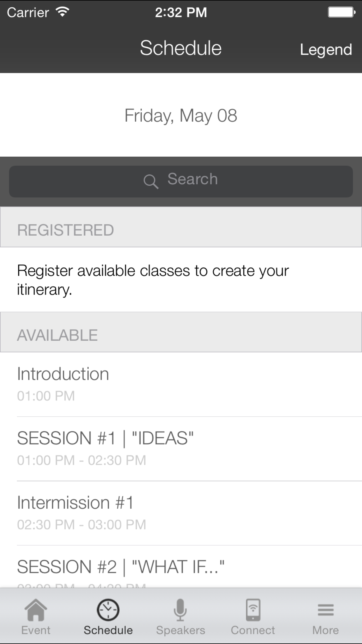
Task: Switch to the Connect tab label
Action: 253,630
